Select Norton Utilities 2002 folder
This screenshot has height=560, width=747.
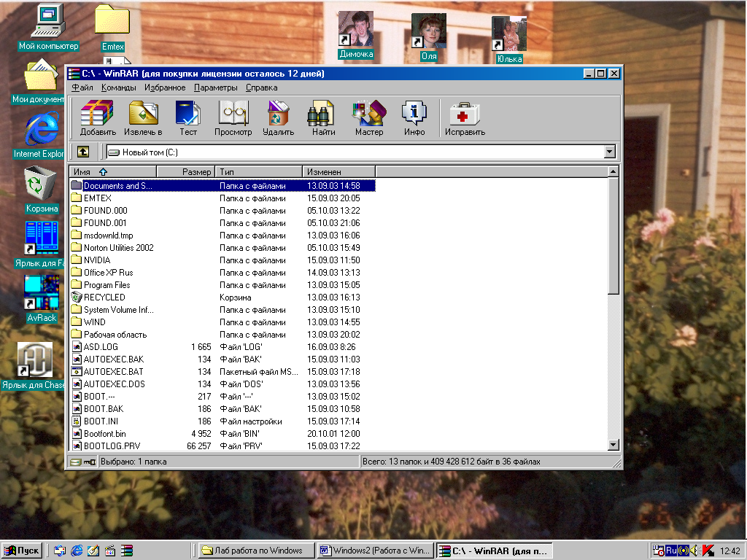click(222, 248)
